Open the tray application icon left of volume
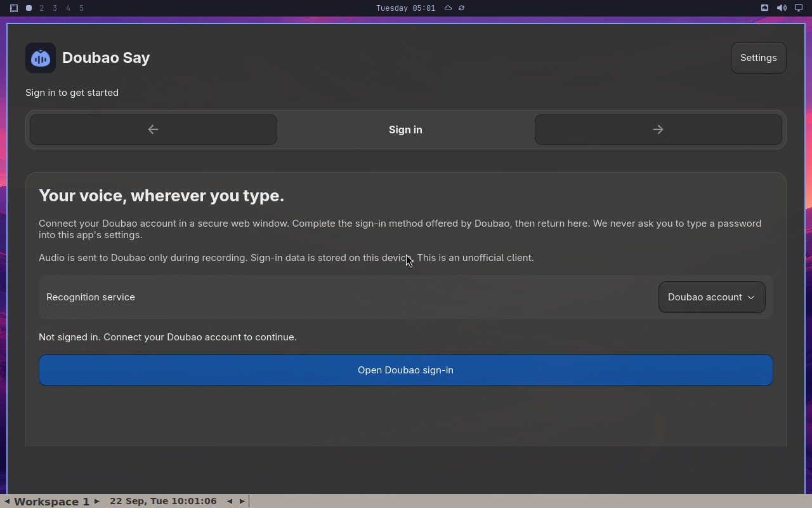The image size is (812, 508). (764, 8)
